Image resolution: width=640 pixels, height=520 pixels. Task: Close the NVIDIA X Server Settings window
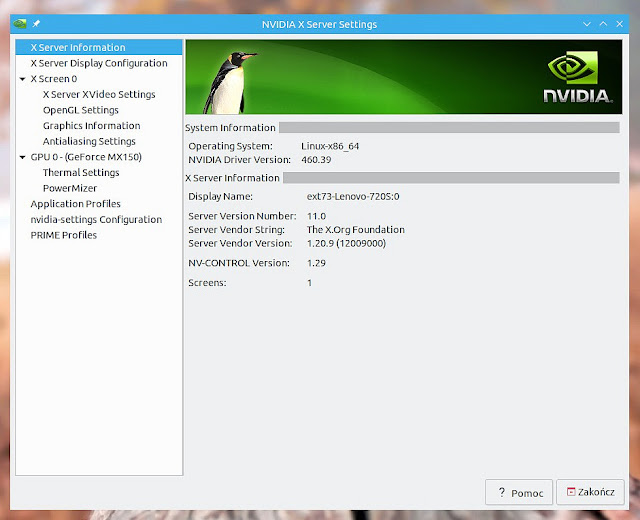[x=620, y=24]
